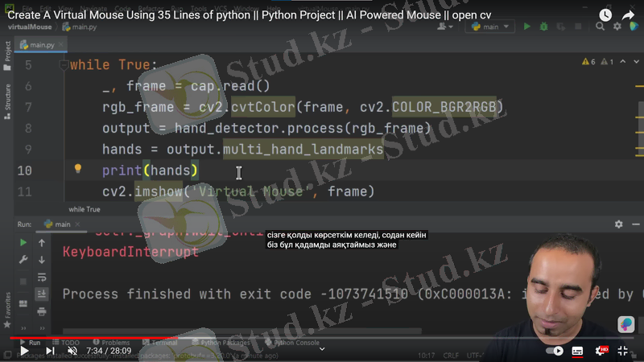Viewport: 644px width, 362px height.
Task: Click the Run output horizontal scrollbar
Action: click(242, 331)
